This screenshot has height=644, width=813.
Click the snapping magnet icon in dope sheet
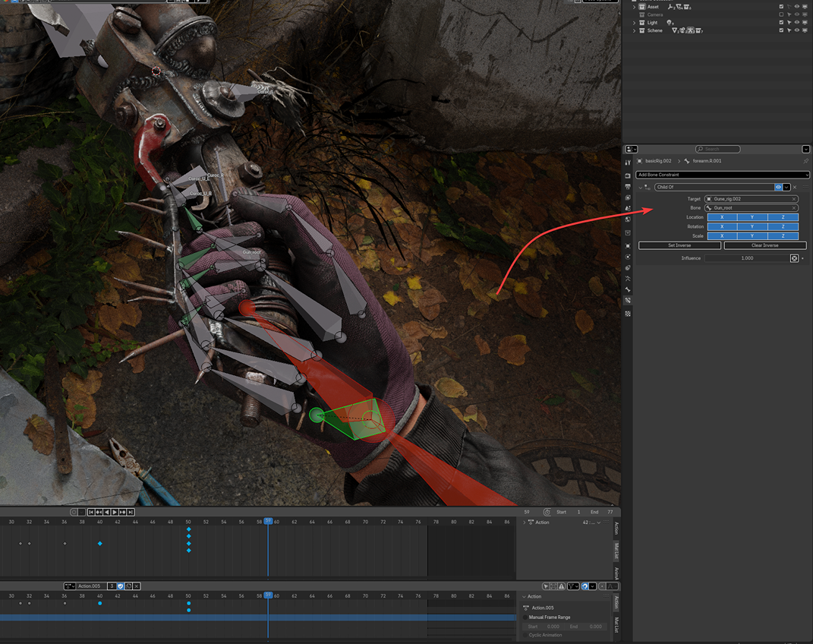[585, 586]
